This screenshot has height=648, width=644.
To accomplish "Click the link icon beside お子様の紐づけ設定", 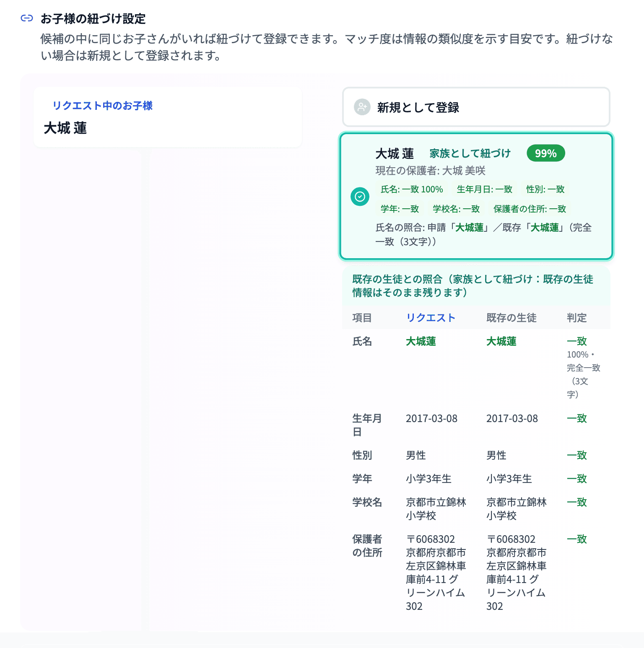I will (x=27, y=18).
